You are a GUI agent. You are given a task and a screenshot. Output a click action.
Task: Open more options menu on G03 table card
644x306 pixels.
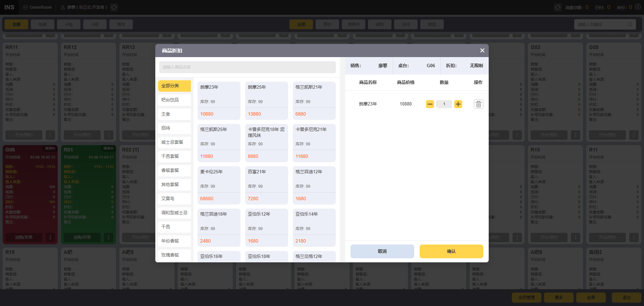576,135
